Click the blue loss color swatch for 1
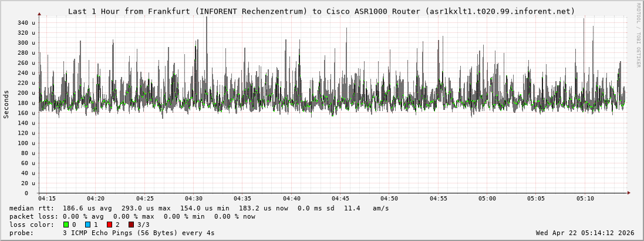The height and width of the screenshot is (241, 644). [87, 225]
